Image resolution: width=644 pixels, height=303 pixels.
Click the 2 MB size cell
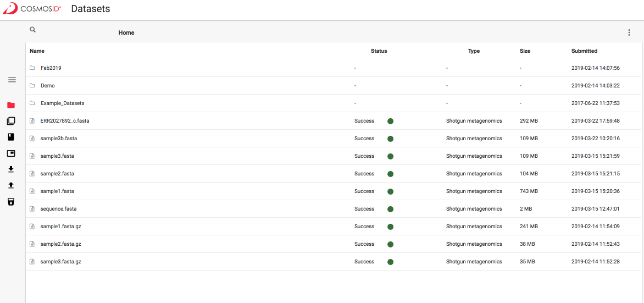click(526, 209)
